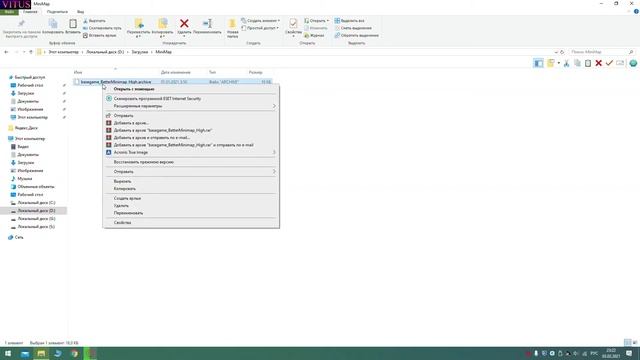
Task: Open the Простой доступ dropdown
Action: tap(260, 28)
